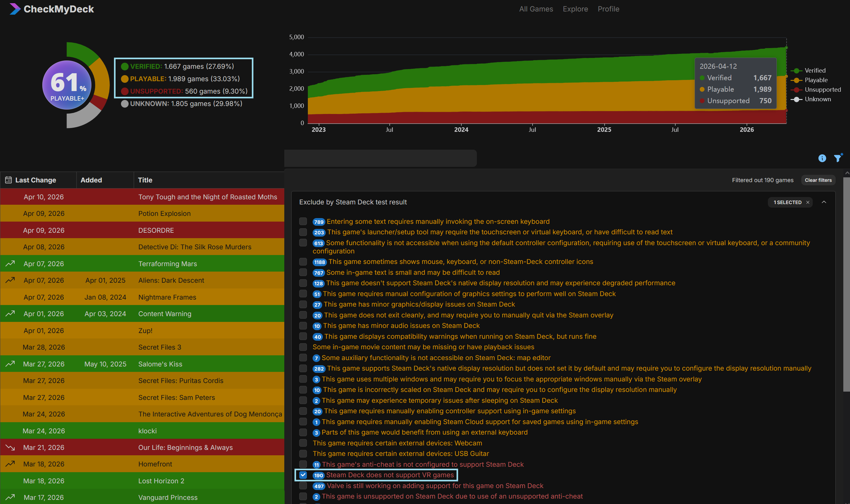Viewport: 850px width, 504px height.
Task: Click downward trend icon on Our Life row
Action: 10,448
